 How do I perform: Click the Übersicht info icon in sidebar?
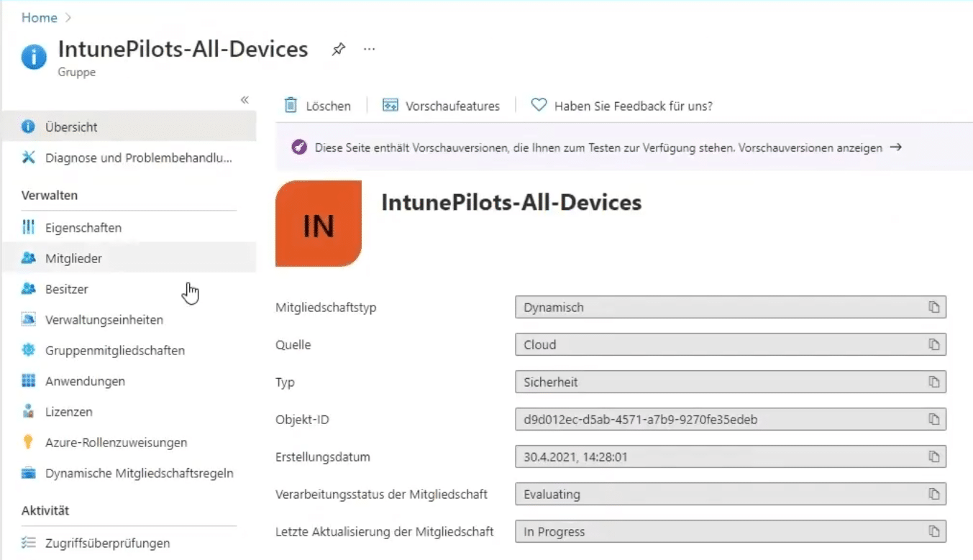tap(29, 127)
